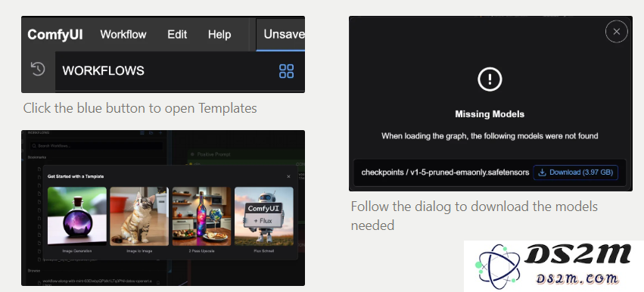Viewport: 644px width, 292px height.
Task: Click the blue Templates grid icon
Action: (286, 71)
